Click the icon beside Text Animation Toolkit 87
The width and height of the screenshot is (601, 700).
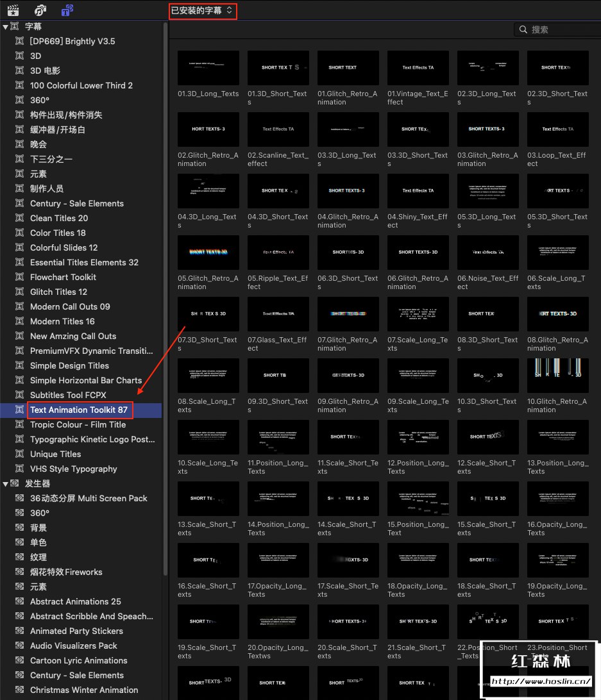[x=20, y=410]
